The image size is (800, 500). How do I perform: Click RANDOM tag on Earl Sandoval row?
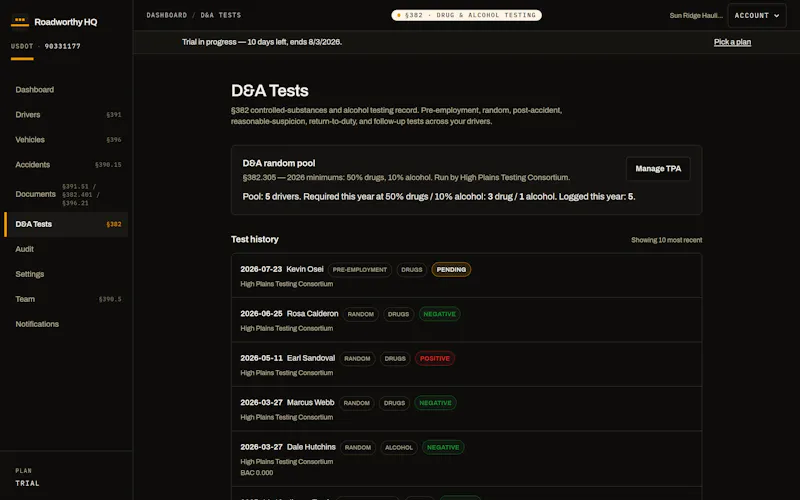pos(357,359)
